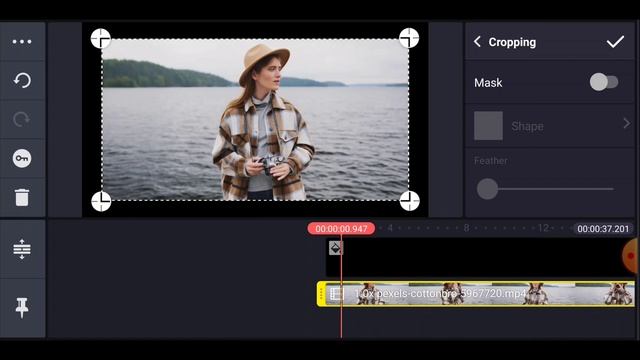Toggle the Mask switch on
Image resolution: width=640 pixels, height=360 pixels.
604,82
